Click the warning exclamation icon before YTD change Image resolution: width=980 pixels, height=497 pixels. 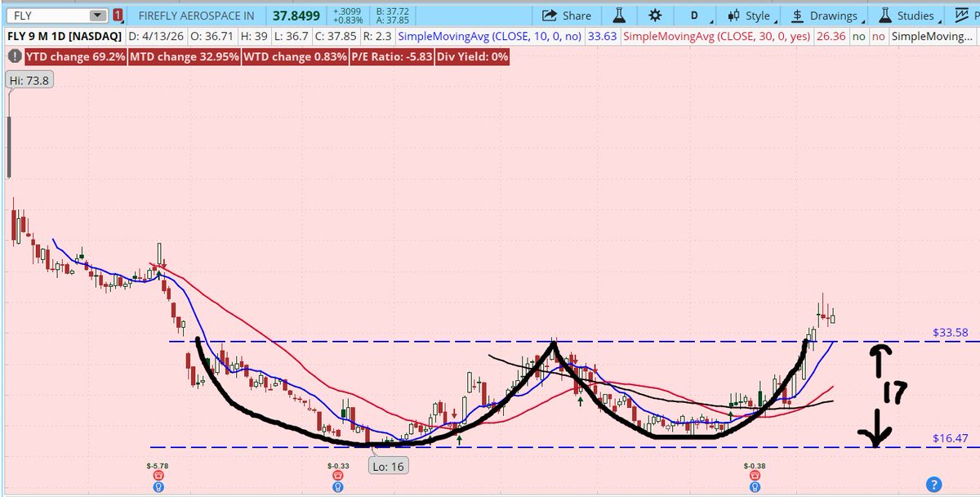pyautogui.click(x=15, y=56)
